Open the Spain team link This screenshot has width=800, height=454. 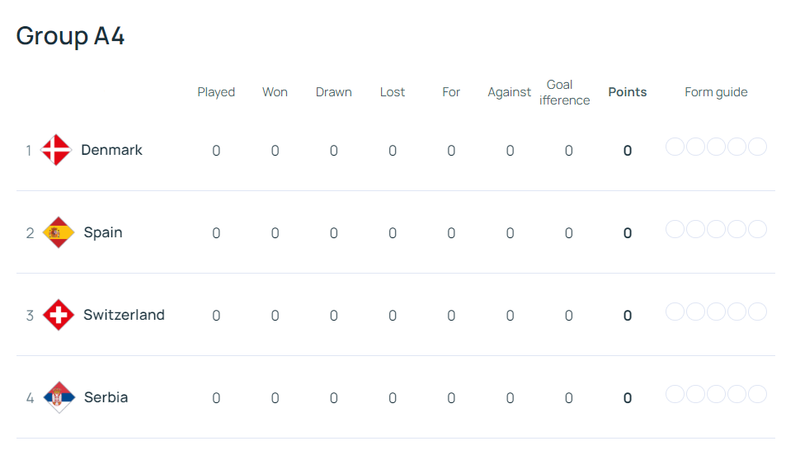point(103,233)
